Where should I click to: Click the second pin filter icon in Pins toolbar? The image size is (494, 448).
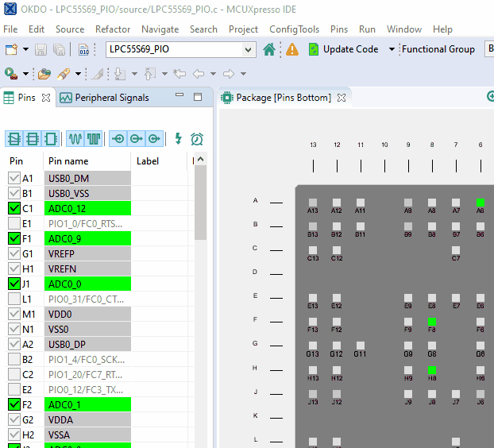(x=32, y=139)
